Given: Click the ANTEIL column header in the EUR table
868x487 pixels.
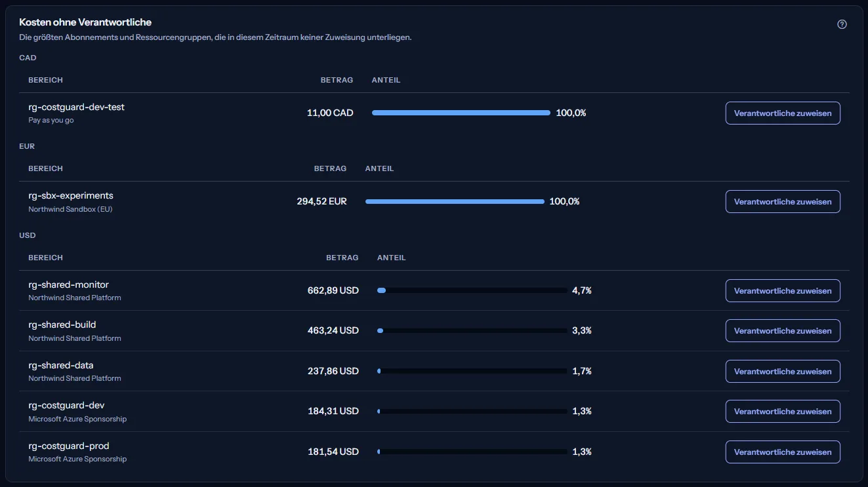Looking at the screenshot, I should [380, 168].
